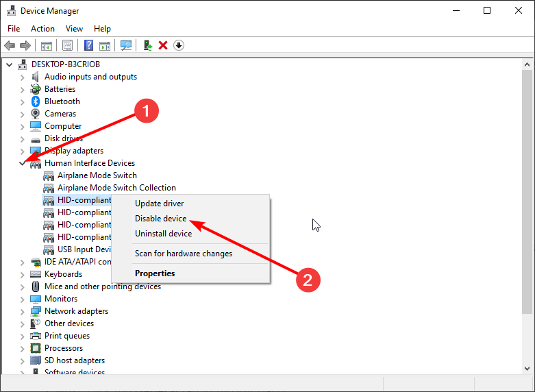This screenshot has width=535, height=392.
Task: Expand the Audio inputs and outputs category
Action: (22, 77)
